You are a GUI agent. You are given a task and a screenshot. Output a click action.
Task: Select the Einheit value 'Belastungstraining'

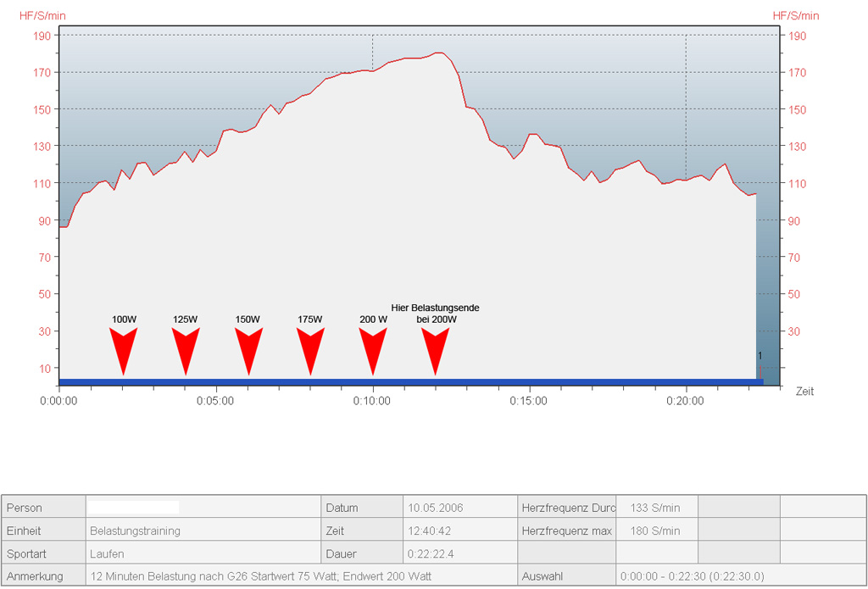[135, 531]
